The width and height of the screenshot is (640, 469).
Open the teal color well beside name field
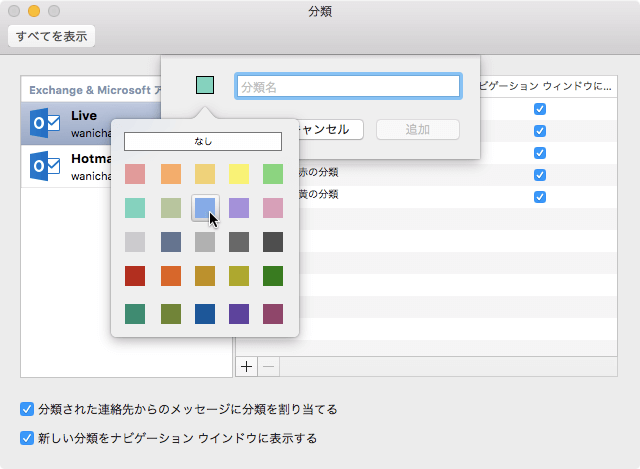(x=205, y=86)
